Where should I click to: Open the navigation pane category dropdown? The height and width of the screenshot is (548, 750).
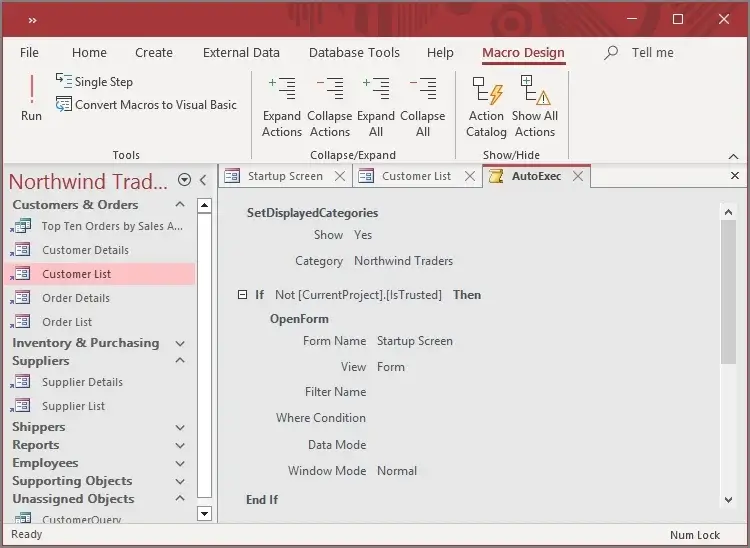[x=184, y=180]
